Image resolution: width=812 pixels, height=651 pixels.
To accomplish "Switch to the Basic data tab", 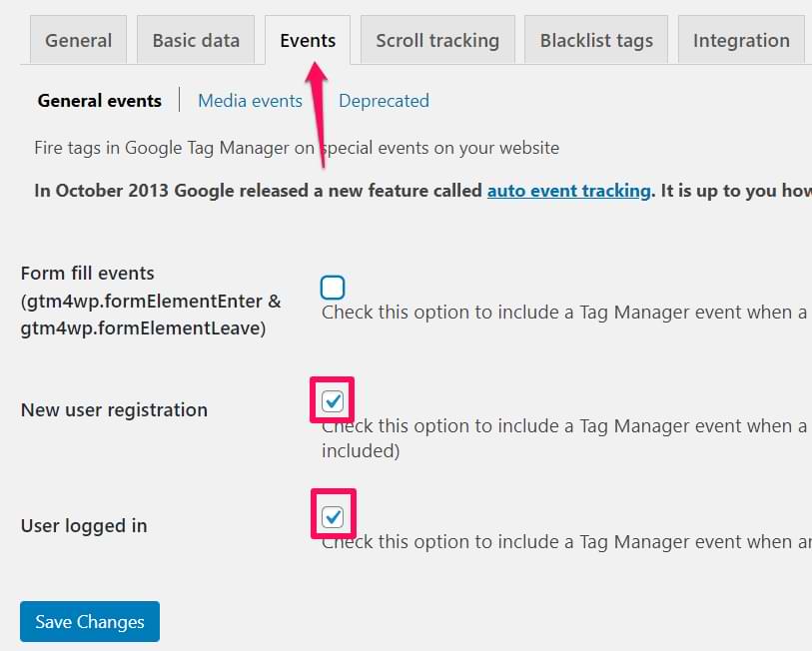I will point(196,41).
